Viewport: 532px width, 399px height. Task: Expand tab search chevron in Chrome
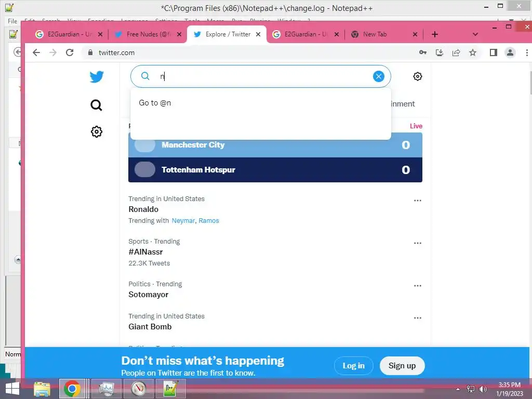point(475,34)
